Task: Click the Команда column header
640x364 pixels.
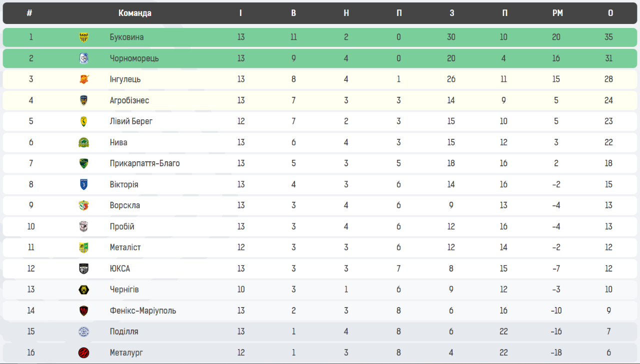Action: tap(135, 13)
